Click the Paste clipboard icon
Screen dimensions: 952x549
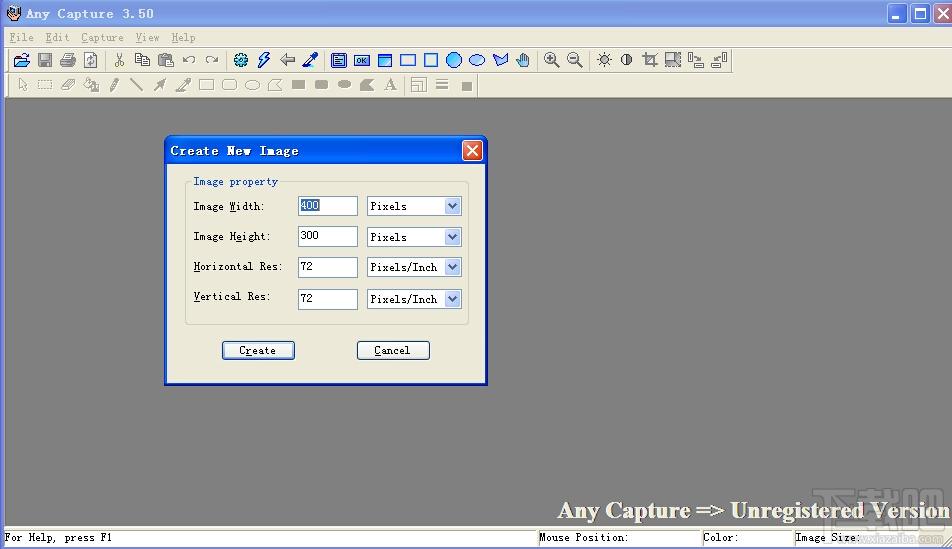(165, 60)
